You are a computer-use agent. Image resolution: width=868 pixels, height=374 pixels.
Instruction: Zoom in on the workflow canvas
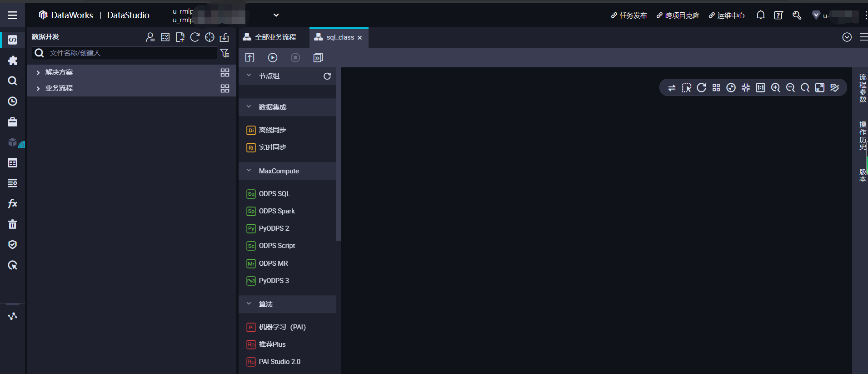click(776, 88)
